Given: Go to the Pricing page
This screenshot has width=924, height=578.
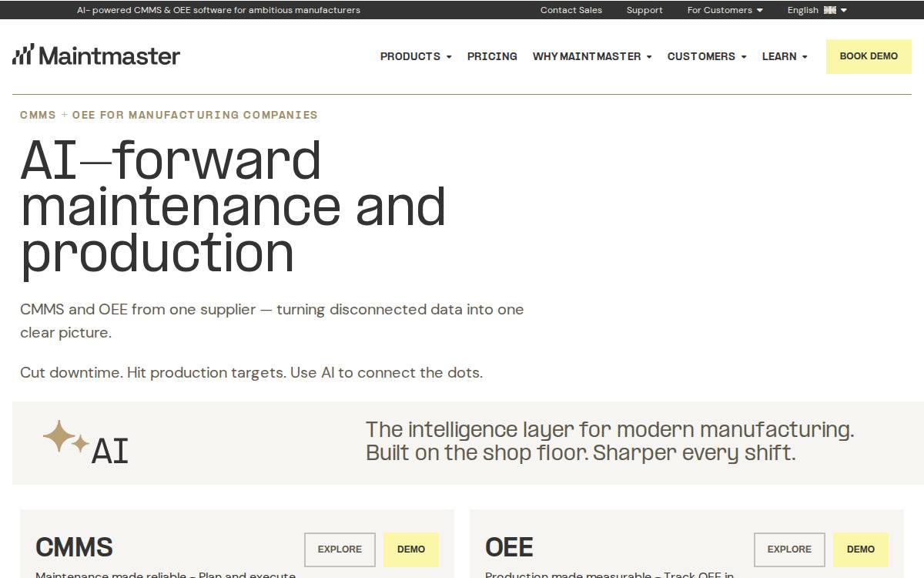Looking at the screenshot, I should coord(492,56).
